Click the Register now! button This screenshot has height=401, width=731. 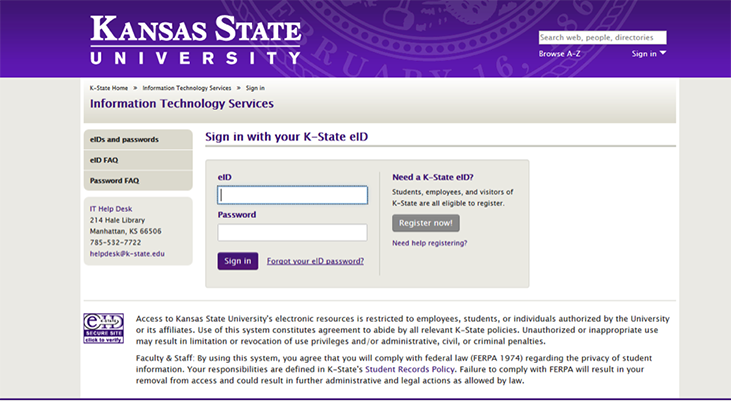(426, 223)
